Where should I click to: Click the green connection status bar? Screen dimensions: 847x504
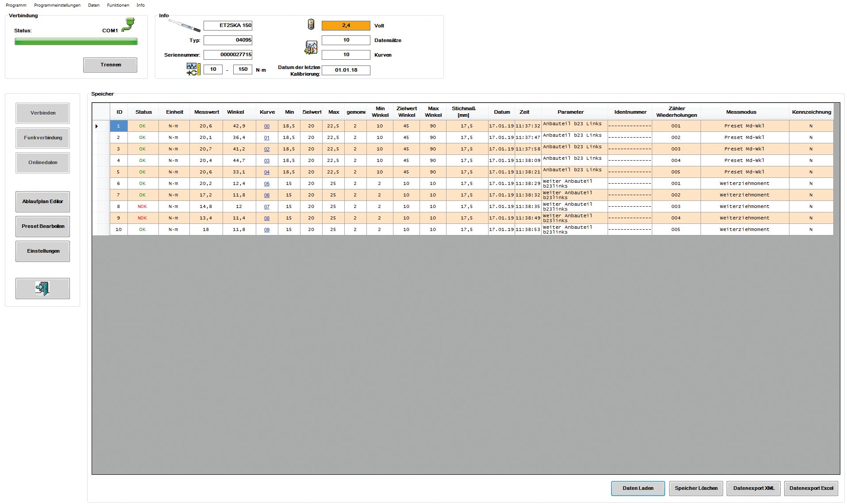coord(76,42)
